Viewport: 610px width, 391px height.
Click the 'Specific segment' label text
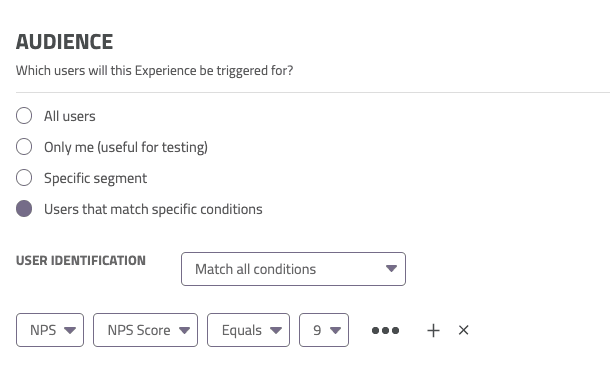(x=95, y=179)
